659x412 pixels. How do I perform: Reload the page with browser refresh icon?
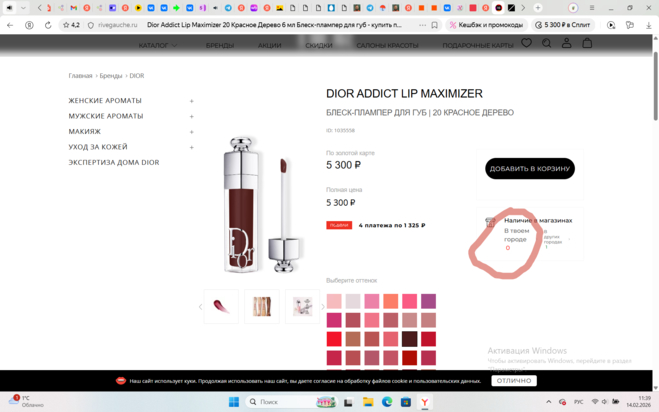click(x=47, y=25)
